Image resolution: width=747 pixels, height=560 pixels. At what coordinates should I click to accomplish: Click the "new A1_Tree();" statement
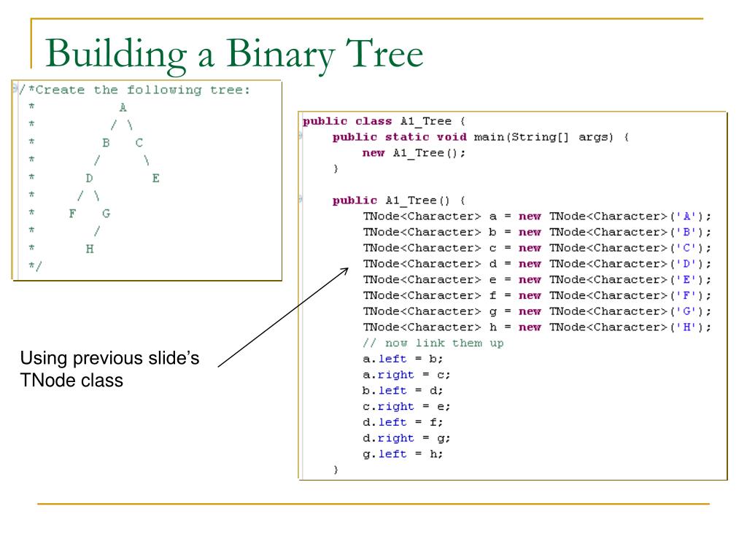click(414, 153)
